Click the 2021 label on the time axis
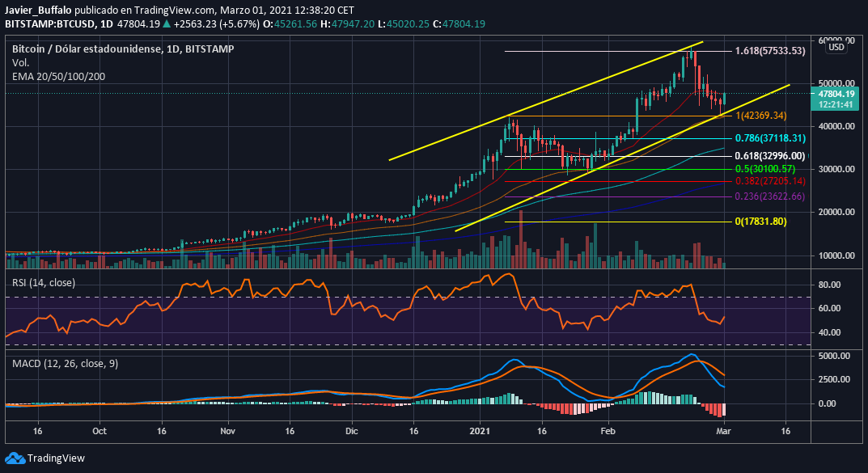This screenshot has height=473, width=868. point(481,431)
